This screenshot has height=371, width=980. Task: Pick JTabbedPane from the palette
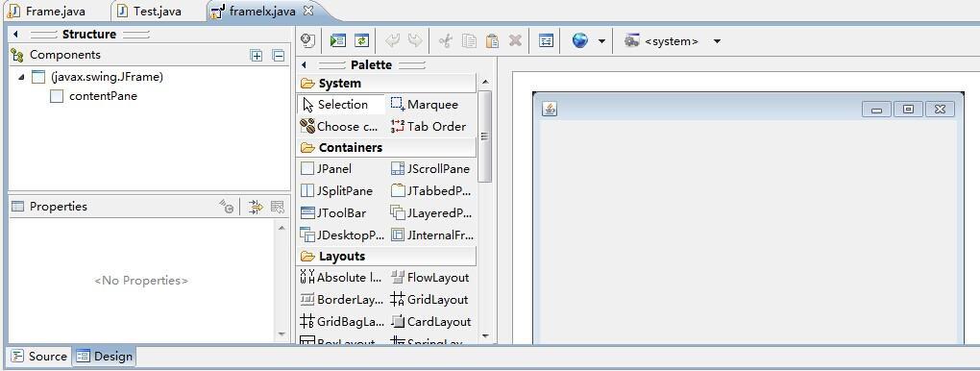[431, 191]
